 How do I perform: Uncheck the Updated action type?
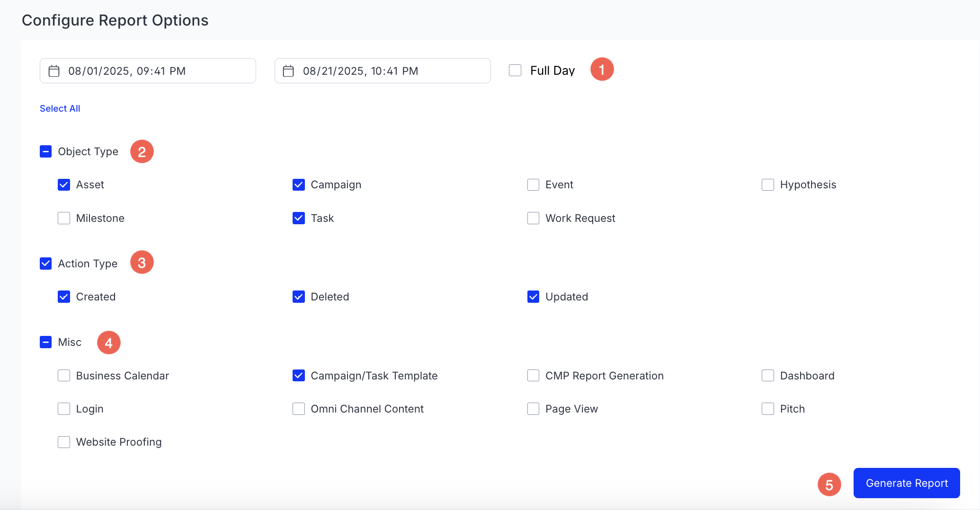533,297
